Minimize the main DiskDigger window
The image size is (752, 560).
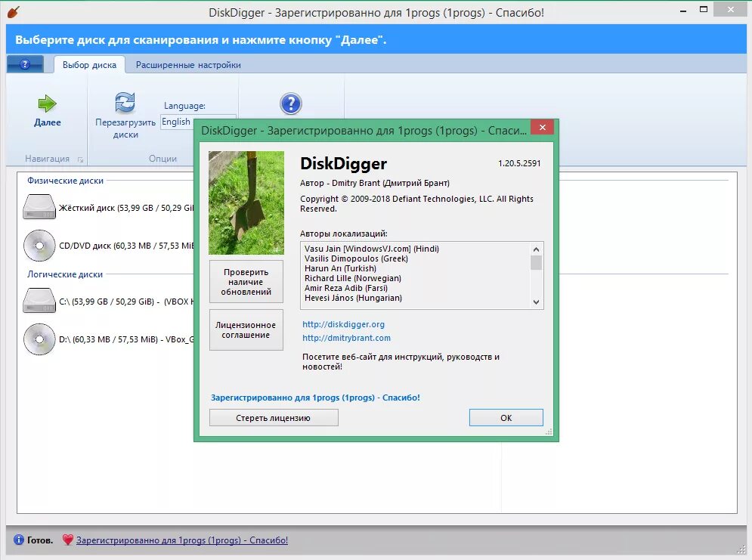[683, 11]
